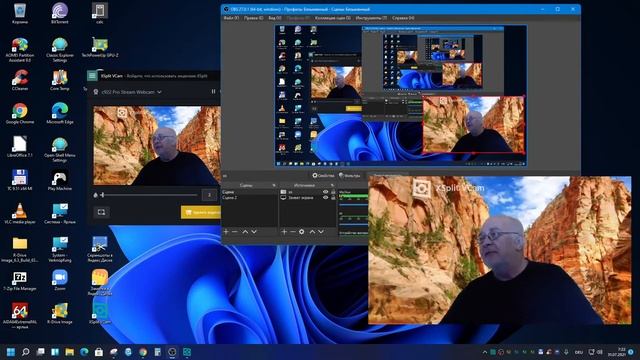Open the Windows Start menu
The width and height of the screenshot is (640, 360).
(11, 352)
